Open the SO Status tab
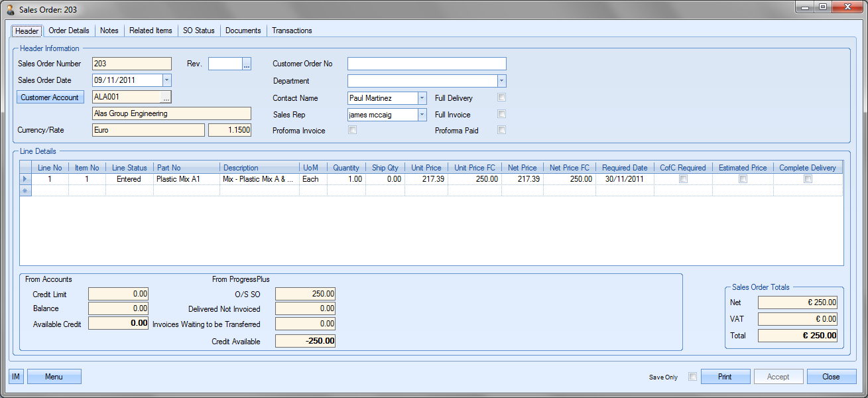 (x=199, y=31)
